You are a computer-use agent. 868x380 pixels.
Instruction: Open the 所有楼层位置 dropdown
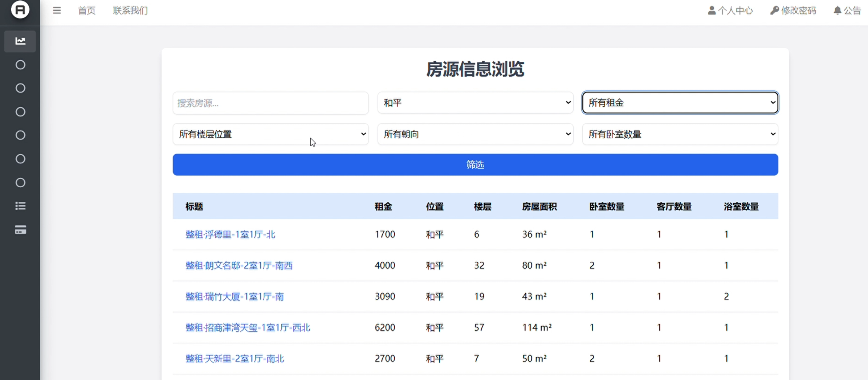[271, 134]
